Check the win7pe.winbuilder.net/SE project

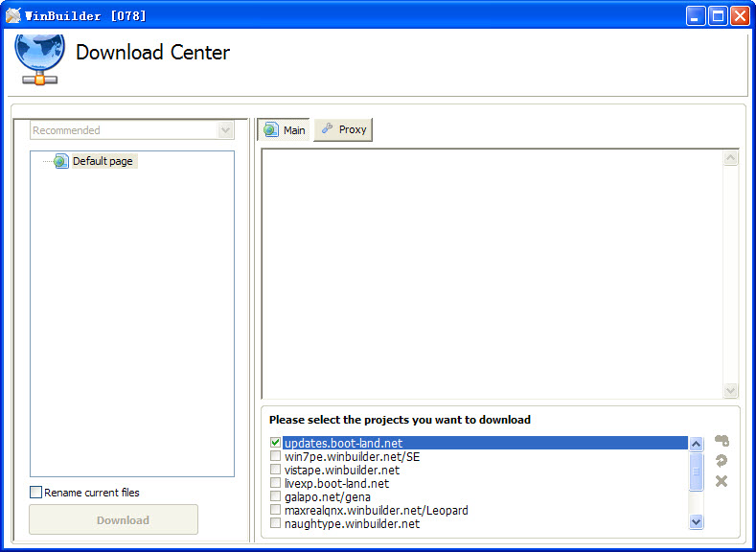275,456
